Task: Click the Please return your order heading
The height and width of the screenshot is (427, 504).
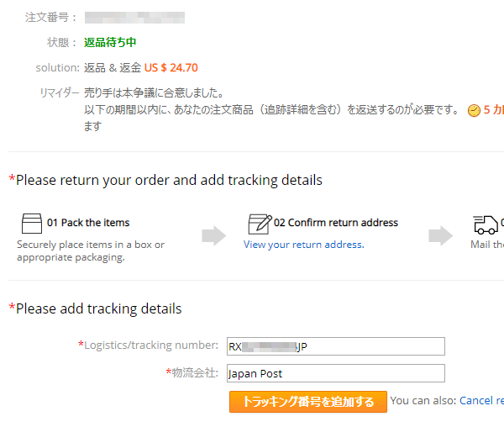Action: [165, 180]
